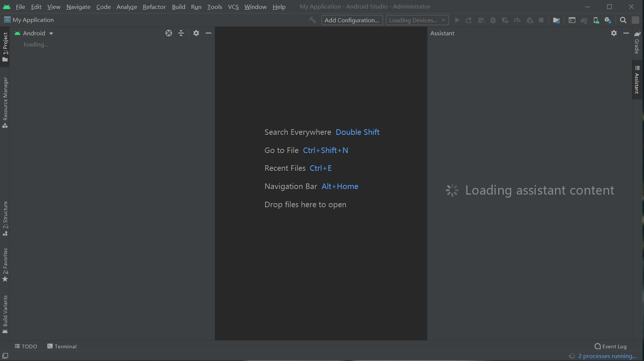Click the Run with Coverage icon
Viewport: 644px width, 361px height.
coord(505,20)
